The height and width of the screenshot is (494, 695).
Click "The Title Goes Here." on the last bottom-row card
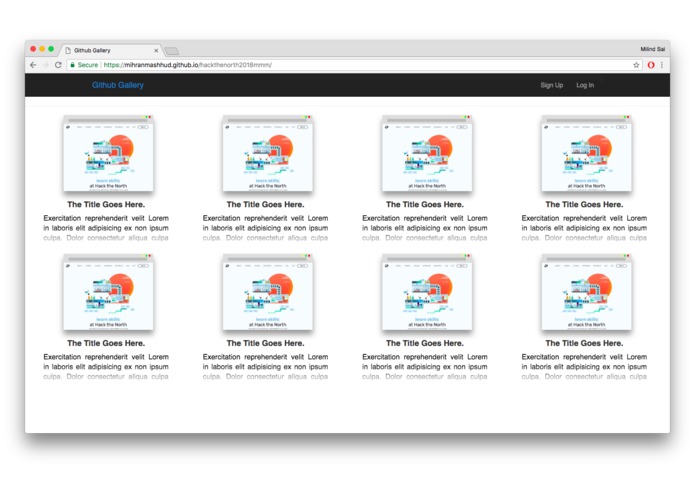tap(584, 343)
